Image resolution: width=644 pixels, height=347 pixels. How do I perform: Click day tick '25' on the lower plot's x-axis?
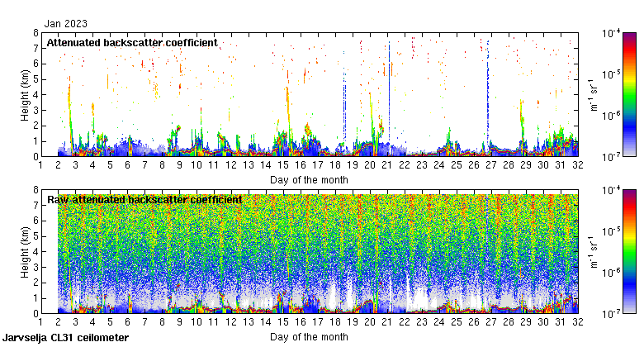(x=457, y=322)
